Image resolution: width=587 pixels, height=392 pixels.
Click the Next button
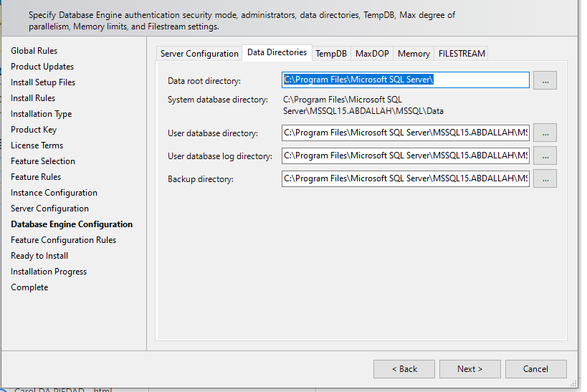coord(469,369)
